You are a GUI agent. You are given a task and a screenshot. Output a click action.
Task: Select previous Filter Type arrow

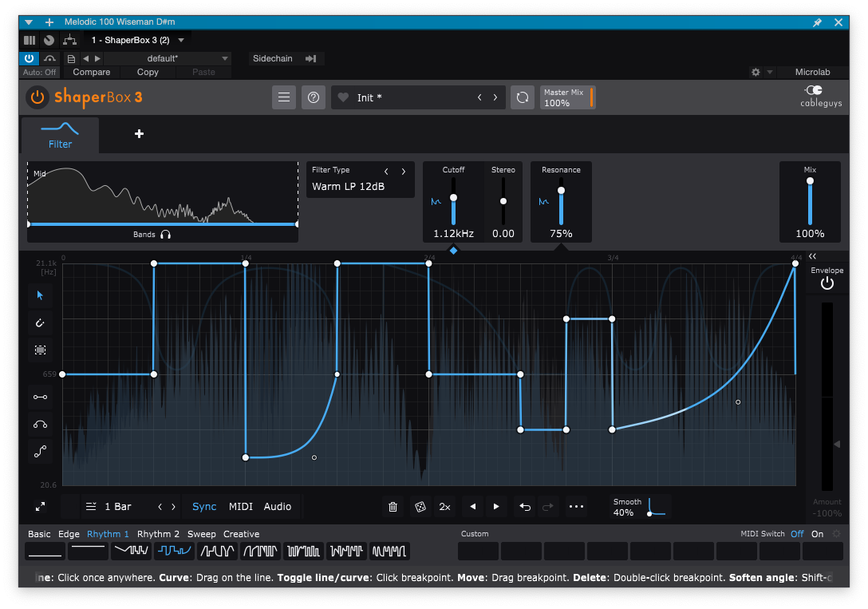pos(386,171)
